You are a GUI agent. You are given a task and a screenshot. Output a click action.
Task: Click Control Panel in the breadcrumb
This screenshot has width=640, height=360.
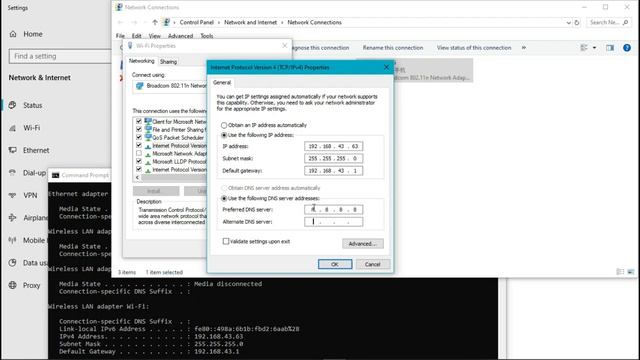(196, 22)
